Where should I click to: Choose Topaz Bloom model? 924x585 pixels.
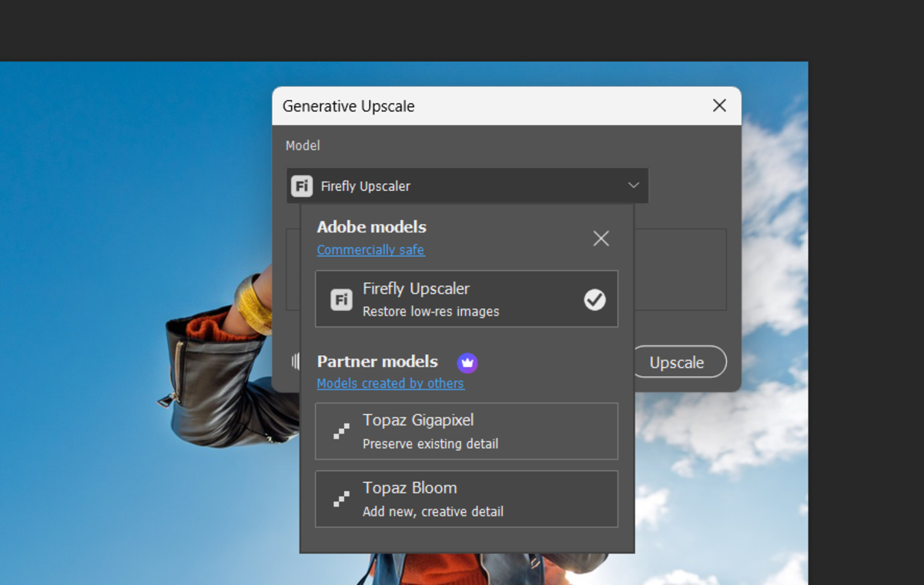tap(467, 499)
